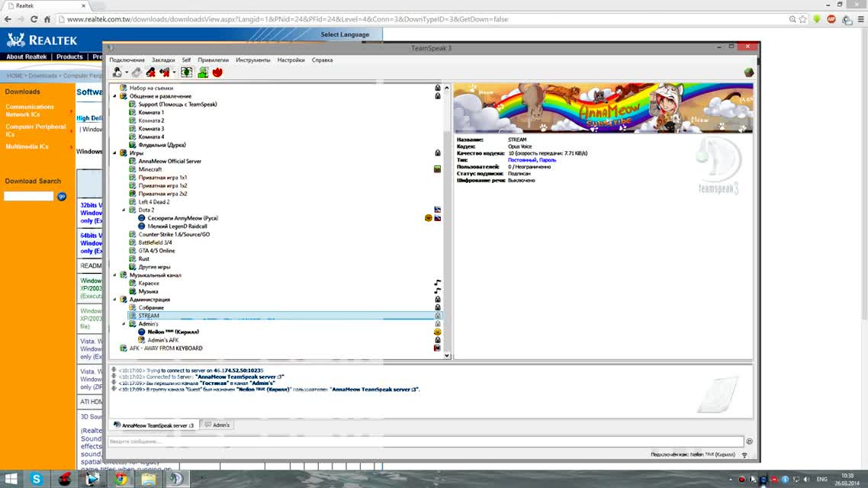Click the Minecraft channel icon
The height and width of the screenshot is (488, 868).
pos(132,169)
